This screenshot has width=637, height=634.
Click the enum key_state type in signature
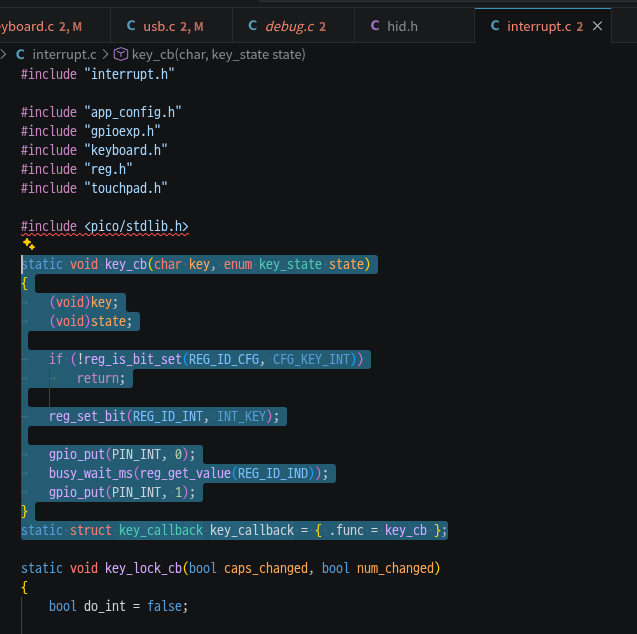click(273, 264)
